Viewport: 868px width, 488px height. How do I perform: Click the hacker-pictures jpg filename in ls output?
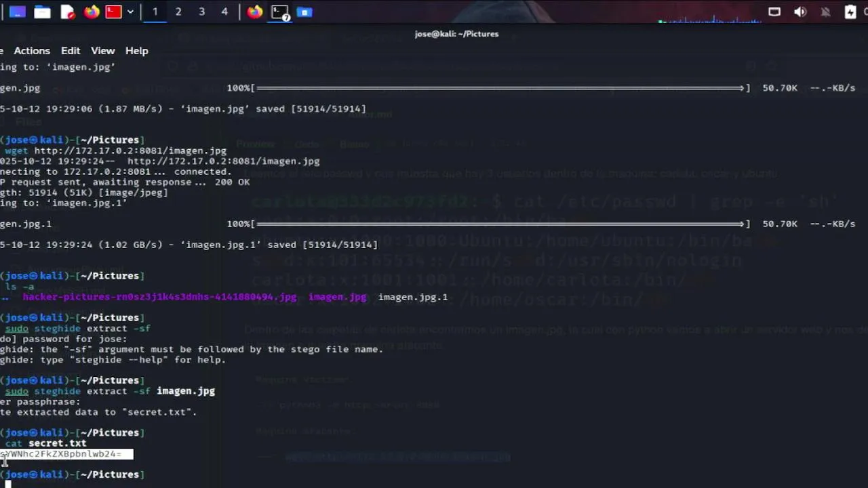[x=159, y=297]
